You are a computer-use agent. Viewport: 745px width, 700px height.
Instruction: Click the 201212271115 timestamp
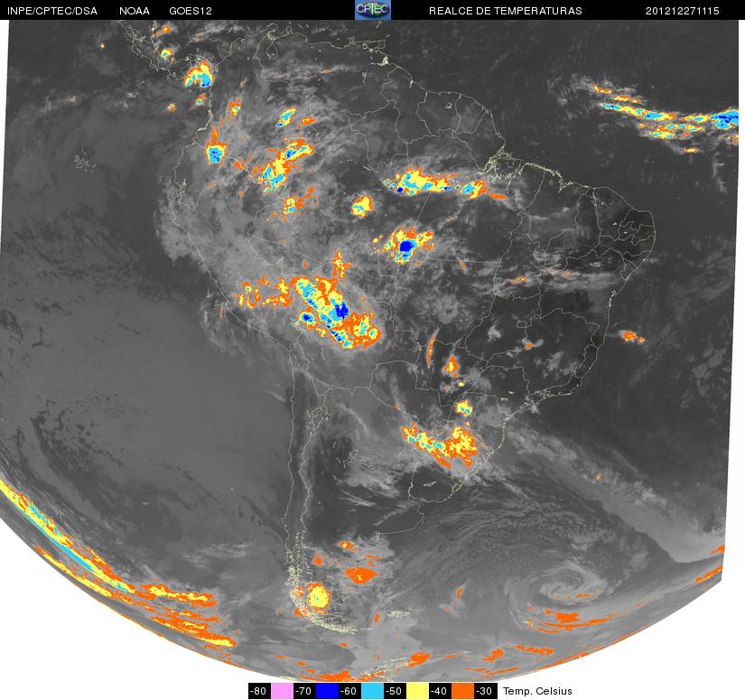pos(683,11)
